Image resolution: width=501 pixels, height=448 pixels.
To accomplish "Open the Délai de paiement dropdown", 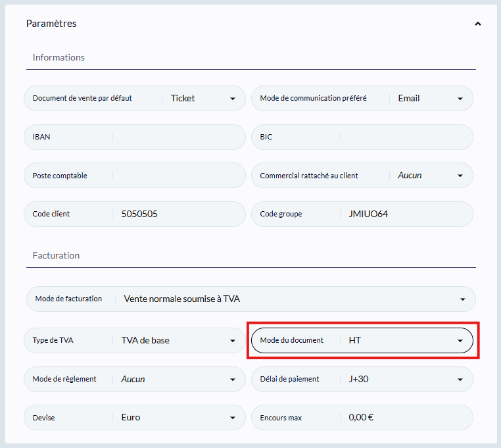I will 362,379.
